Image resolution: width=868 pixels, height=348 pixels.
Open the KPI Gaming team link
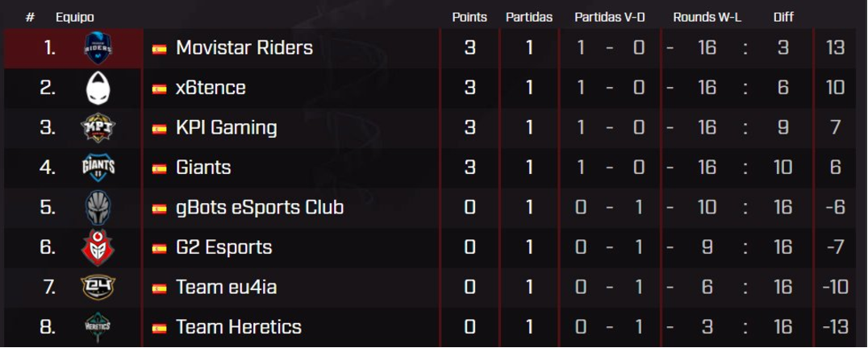(227, 128)
